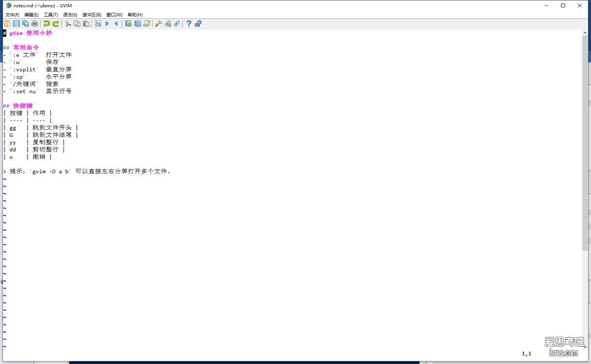The image size is (591, 364).
Task: Open the 帮助(H) menu
Action: pyautogui.click(x=135, y=15)
